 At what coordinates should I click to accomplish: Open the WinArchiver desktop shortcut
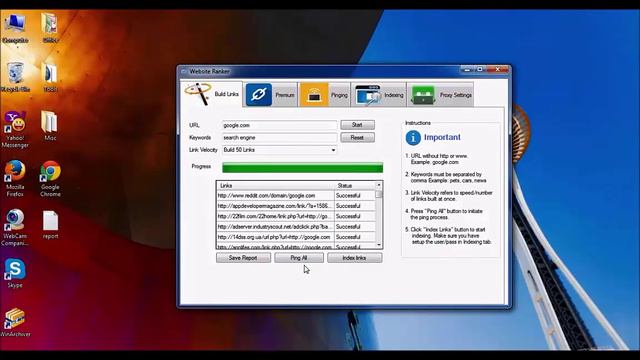click(x=15, y=322)
